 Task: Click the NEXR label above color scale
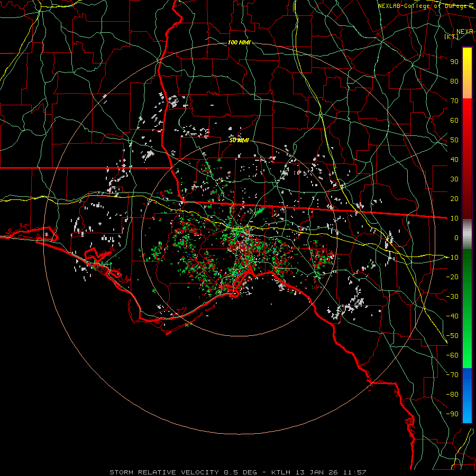point(465,32)
